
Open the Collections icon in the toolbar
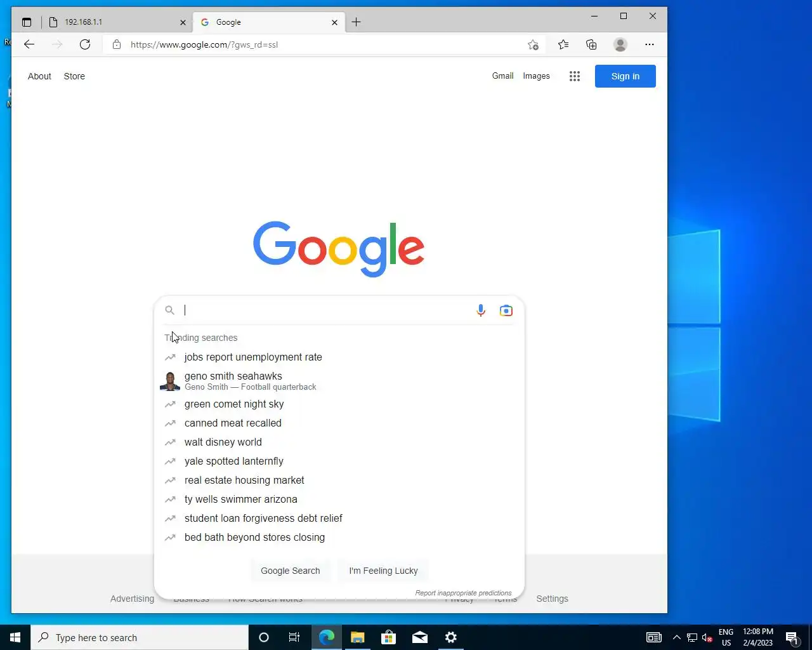click(x=591, y=44)
